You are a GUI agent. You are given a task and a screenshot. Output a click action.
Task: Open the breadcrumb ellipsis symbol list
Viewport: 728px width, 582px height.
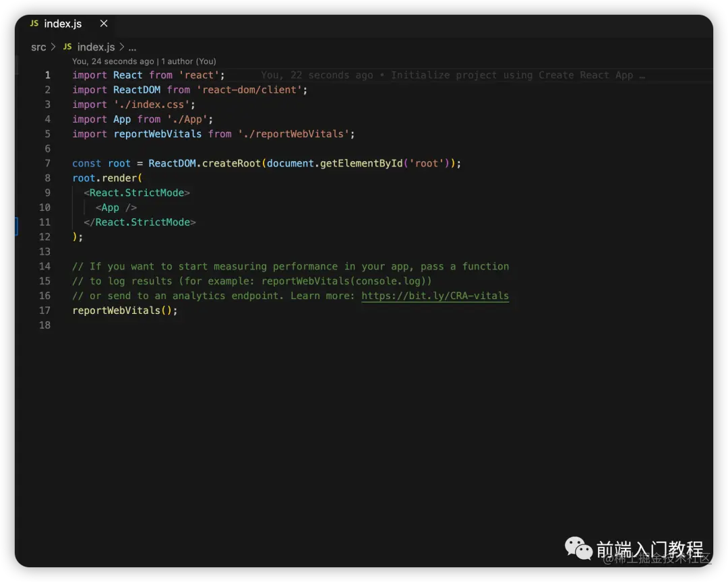tap(132, 47)
